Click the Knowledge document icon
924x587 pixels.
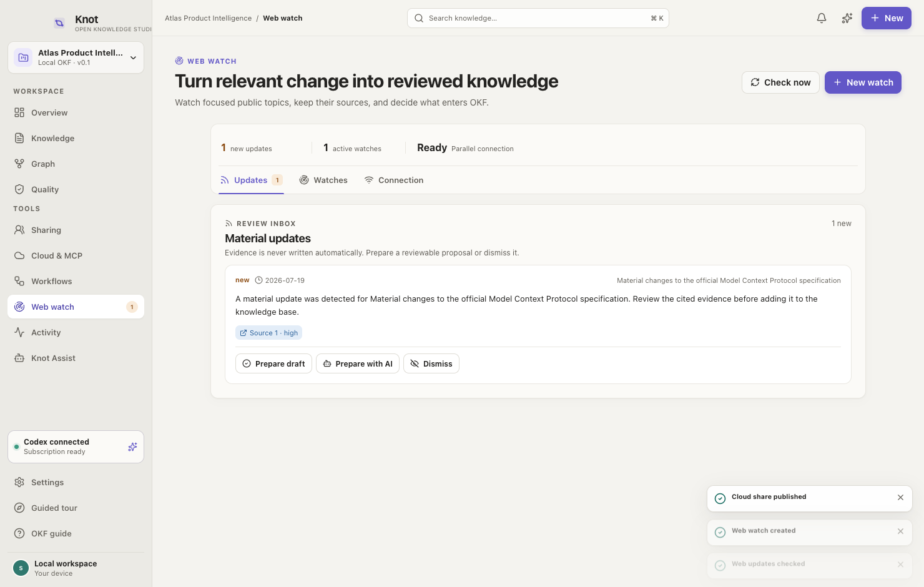pos(19,138)
